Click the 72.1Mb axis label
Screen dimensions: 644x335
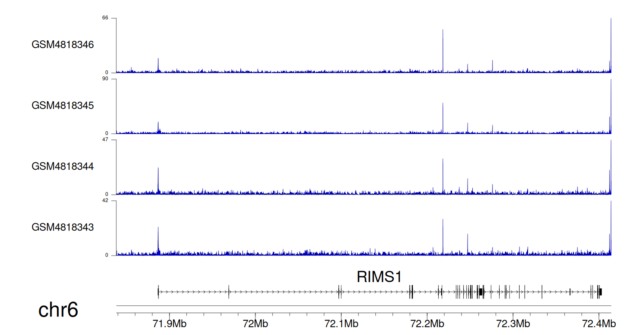point(341,323)
